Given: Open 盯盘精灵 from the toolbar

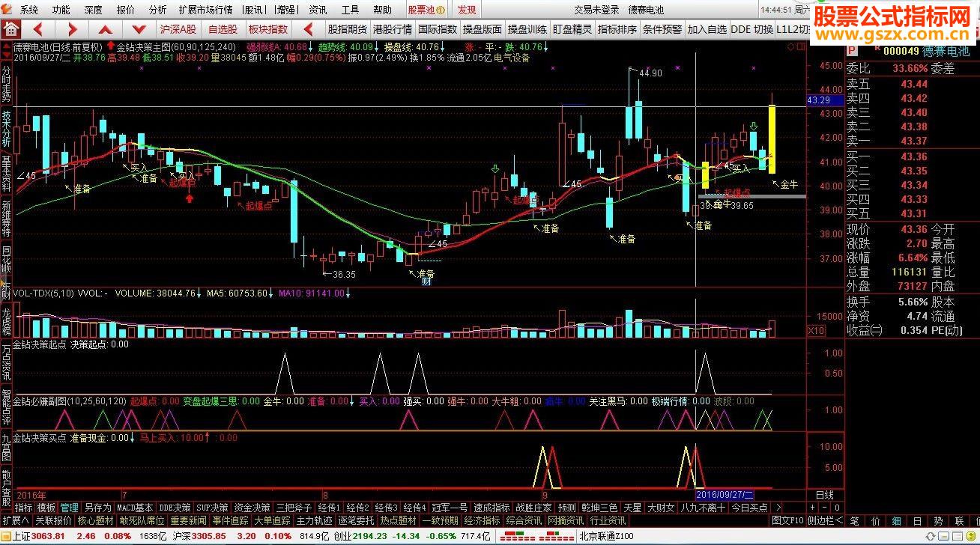Looking at the screenshot, I should pos(572,29).
